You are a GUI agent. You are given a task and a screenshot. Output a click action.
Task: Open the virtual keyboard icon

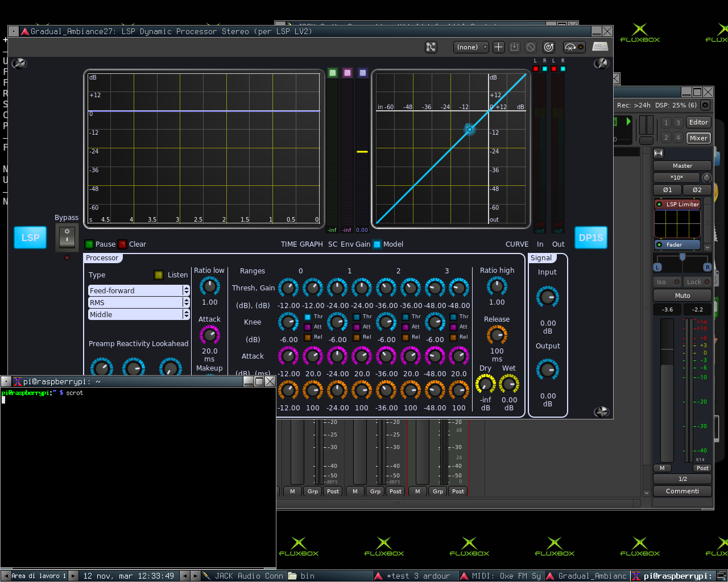coord(600,47)
